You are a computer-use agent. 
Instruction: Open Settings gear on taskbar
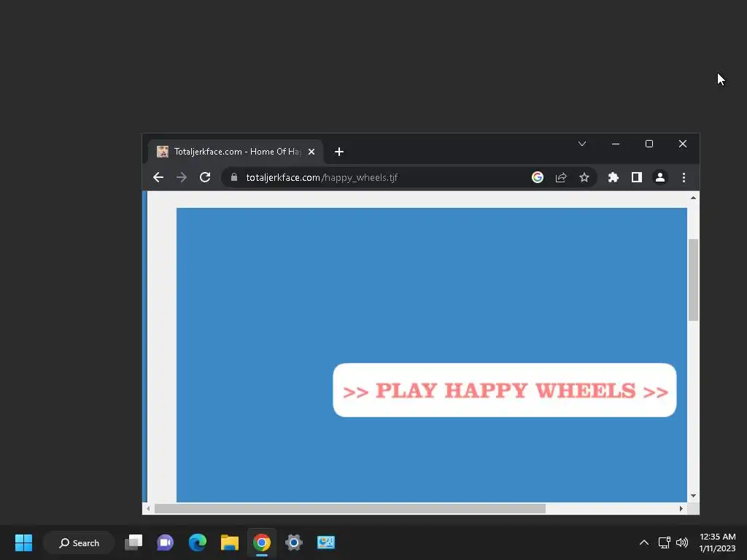click(294, 542)
